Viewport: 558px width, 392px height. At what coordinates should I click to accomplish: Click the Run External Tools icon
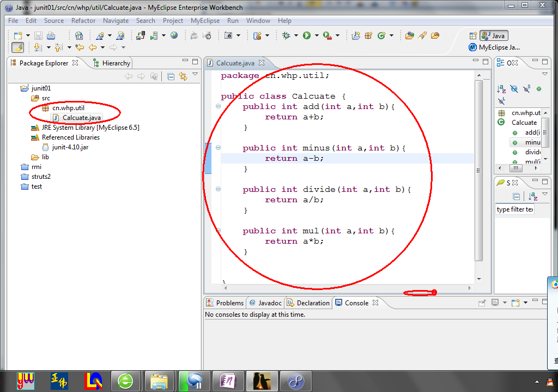(327, 35)
